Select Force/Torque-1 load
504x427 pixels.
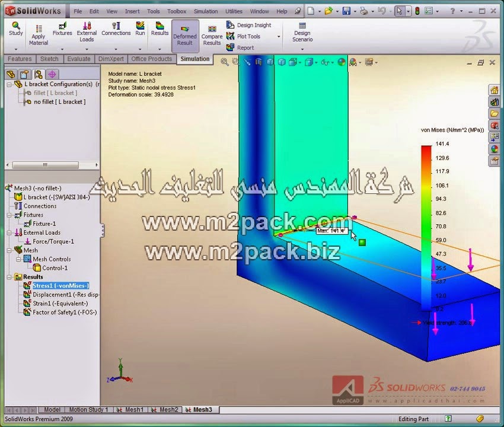[x=53, y=241]
